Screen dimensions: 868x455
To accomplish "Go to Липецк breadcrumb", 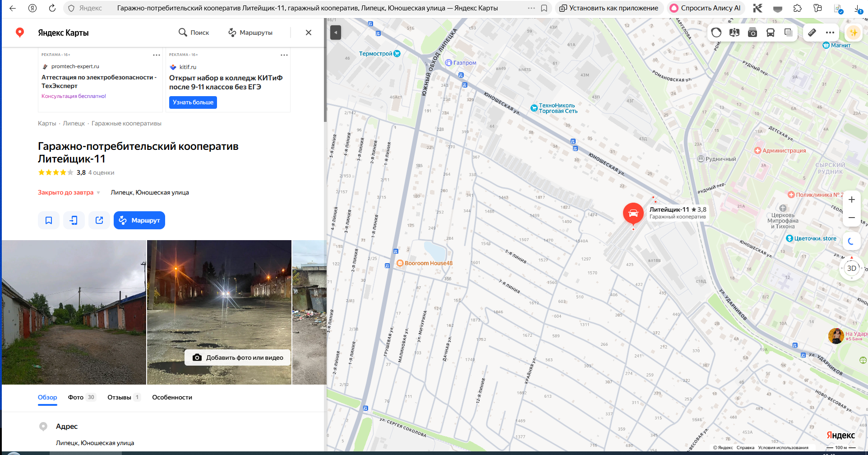I will [74, 123].
